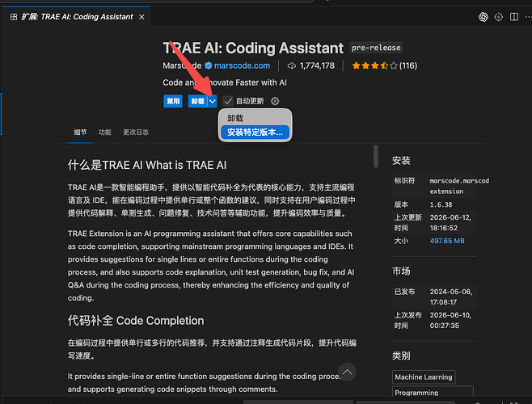Image resolution: width=532 pixels, height=404 pixels.
Task: Open the marscode.com publisher link
Action: pos(242,65)
